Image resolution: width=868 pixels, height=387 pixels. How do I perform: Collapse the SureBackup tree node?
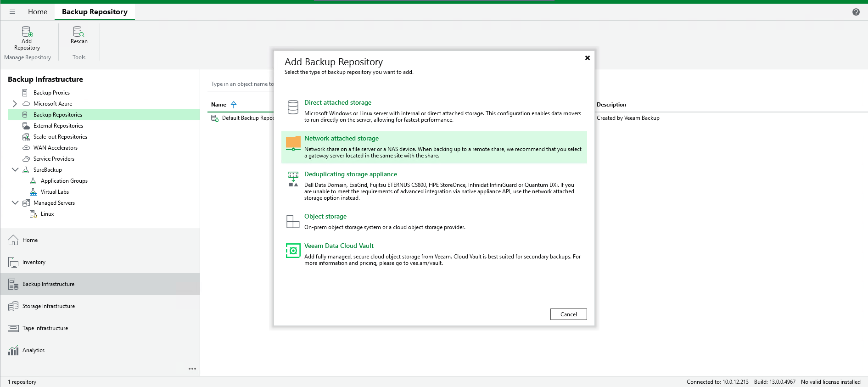click(x=15, y=170)
